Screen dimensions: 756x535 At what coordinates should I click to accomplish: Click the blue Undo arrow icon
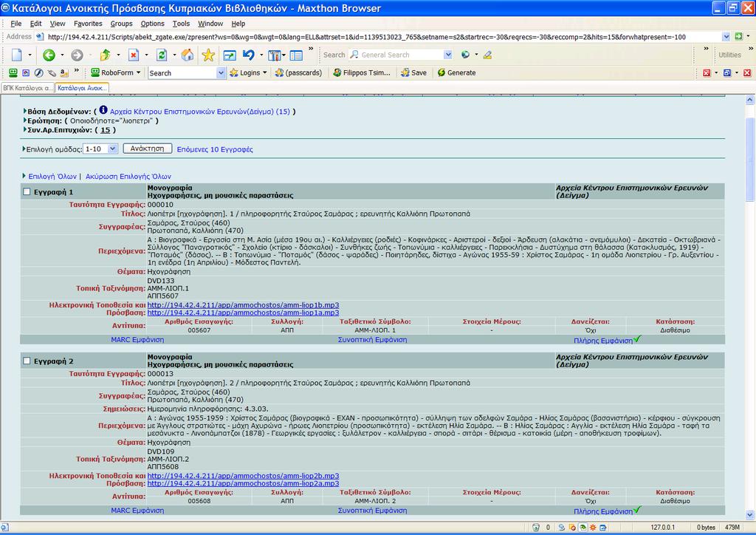[x=248, y=55]
